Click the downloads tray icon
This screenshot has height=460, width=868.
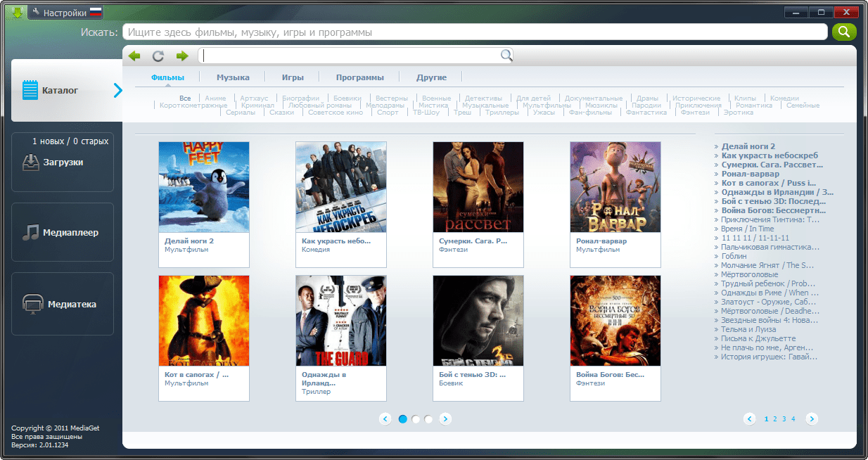[30, 162]
